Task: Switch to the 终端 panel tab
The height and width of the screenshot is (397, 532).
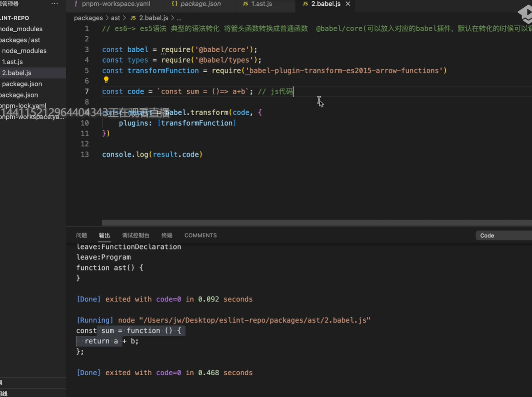Action: 167,235
